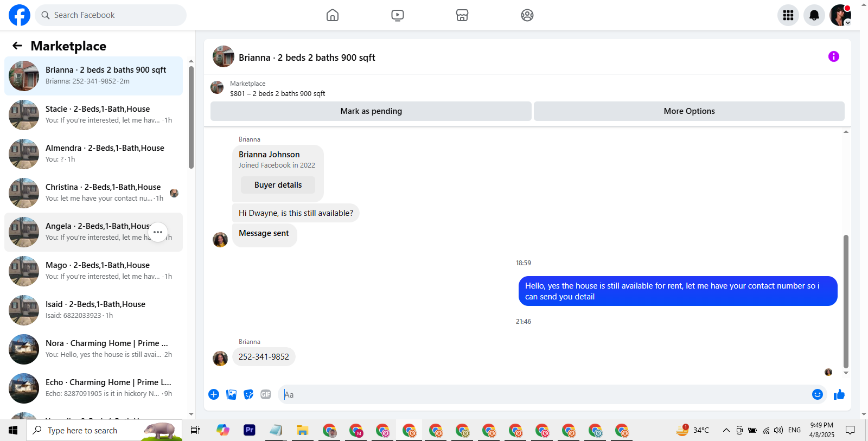Open the Video tab icon

pos(398,15)
